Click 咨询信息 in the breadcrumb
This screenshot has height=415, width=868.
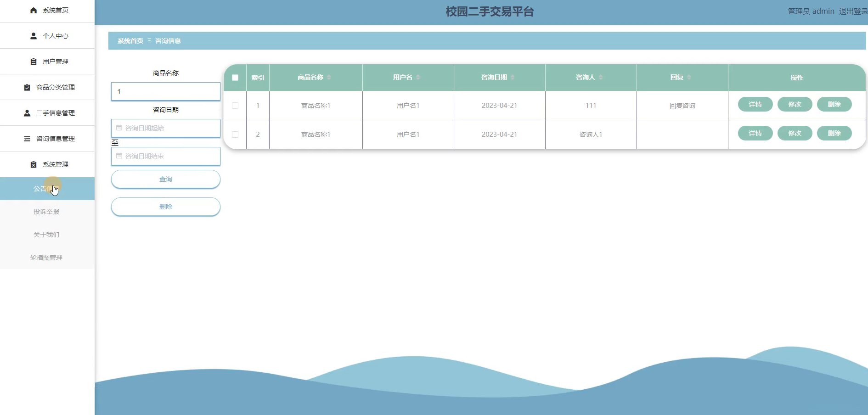(x=168, y=41)
